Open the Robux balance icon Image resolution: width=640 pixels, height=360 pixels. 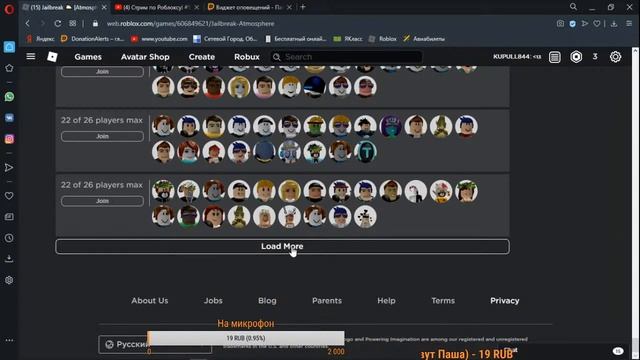[x=576, y=57]
